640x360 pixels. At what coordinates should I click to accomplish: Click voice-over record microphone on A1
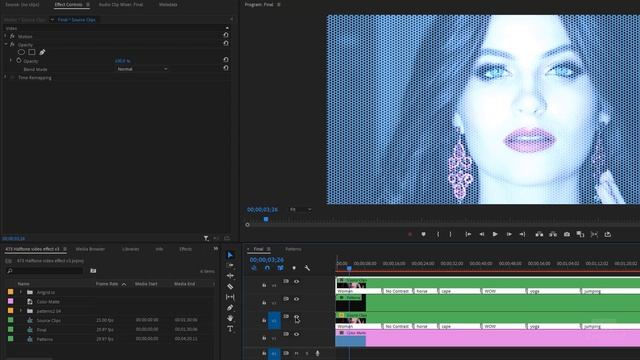pyautogui.click(x=318, y=353)
